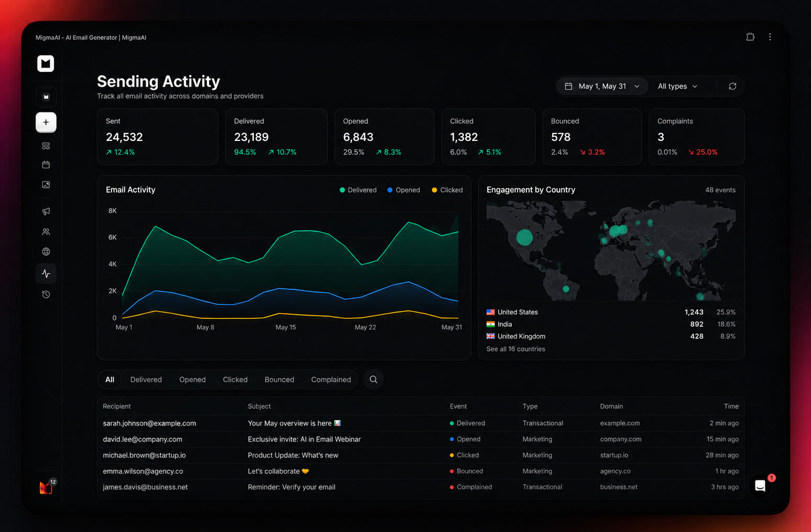Click sarah.johnson@example.com recipient
This screenshot has width=811, height=532.
pos(149,423)
